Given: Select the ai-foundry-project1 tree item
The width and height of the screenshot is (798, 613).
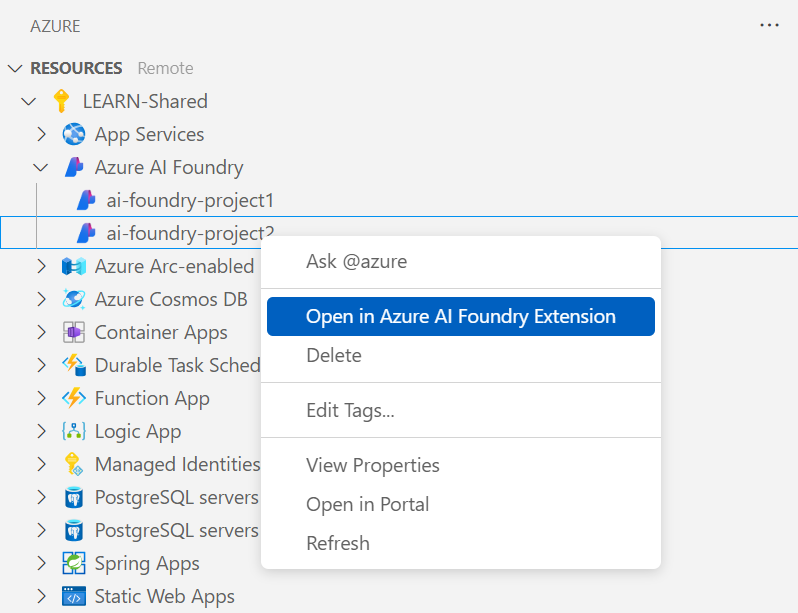Looking at the screenshot, I should (x=190, y=200).
